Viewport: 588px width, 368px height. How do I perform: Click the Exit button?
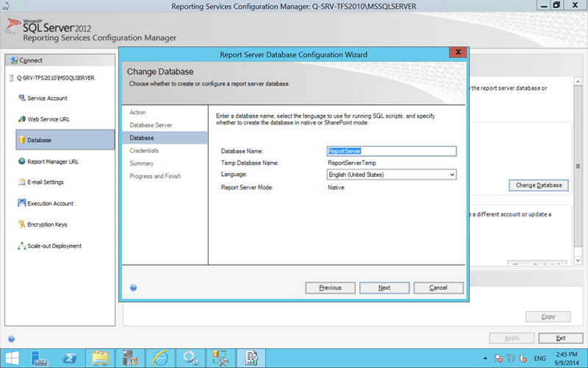(x=561, y=338)
